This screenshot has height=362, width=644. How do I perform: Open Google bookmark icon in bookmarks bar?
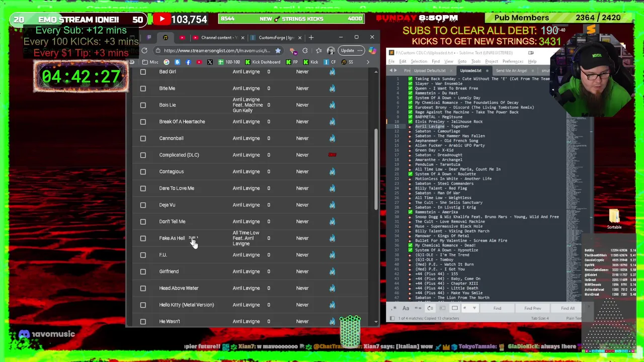click(x=167, y=62)
